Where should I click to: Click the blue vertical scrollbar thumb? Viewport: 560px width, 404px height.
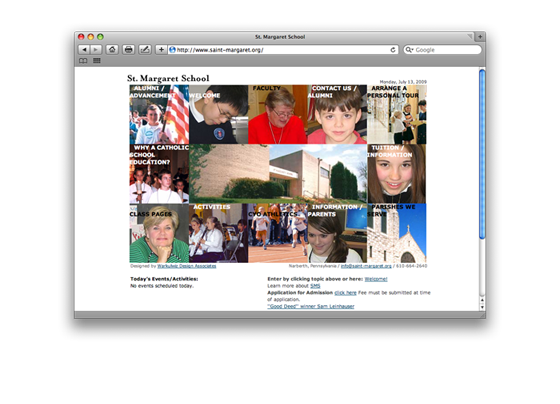[x=482, y=154]
